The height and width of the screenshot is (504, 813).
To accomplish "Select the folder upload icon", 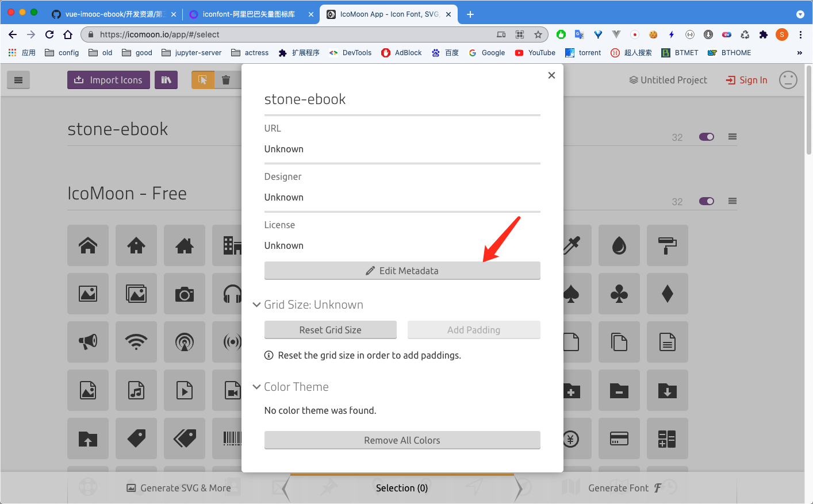I will [88, 438].
